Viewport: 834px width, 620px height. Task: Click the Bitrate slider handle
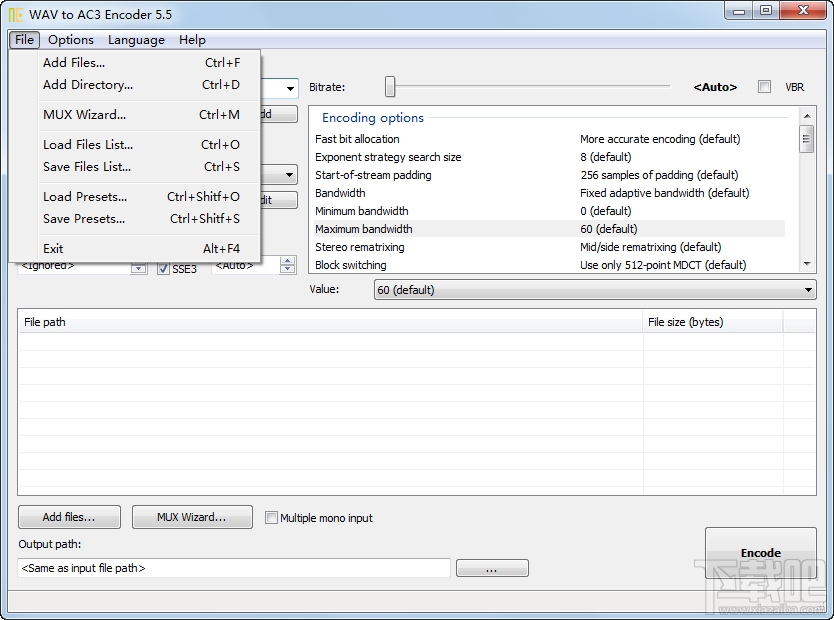388,87
